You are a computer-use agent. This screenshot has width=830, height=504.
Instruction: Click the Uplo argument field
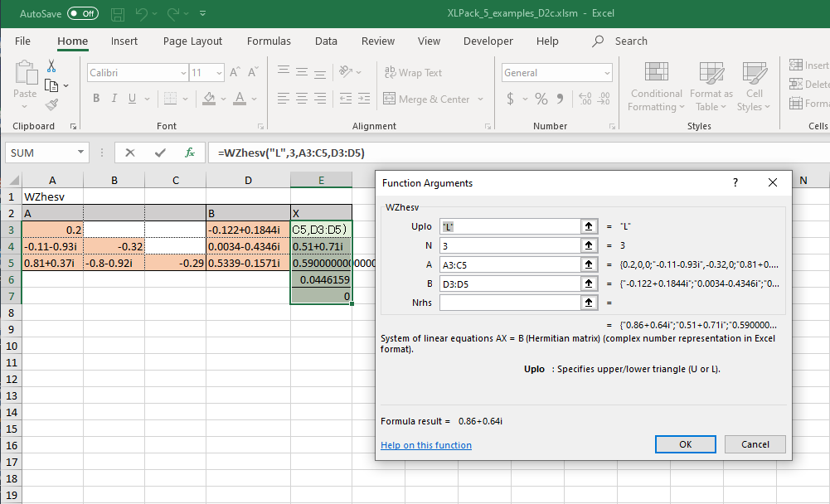coord(510,226)
